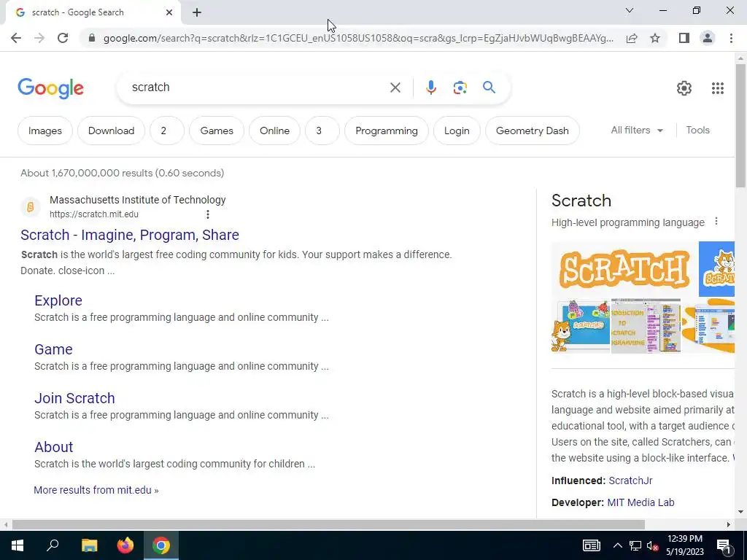
Task: Open the orange SCRATCH logo image
Action: pos(624,269)
